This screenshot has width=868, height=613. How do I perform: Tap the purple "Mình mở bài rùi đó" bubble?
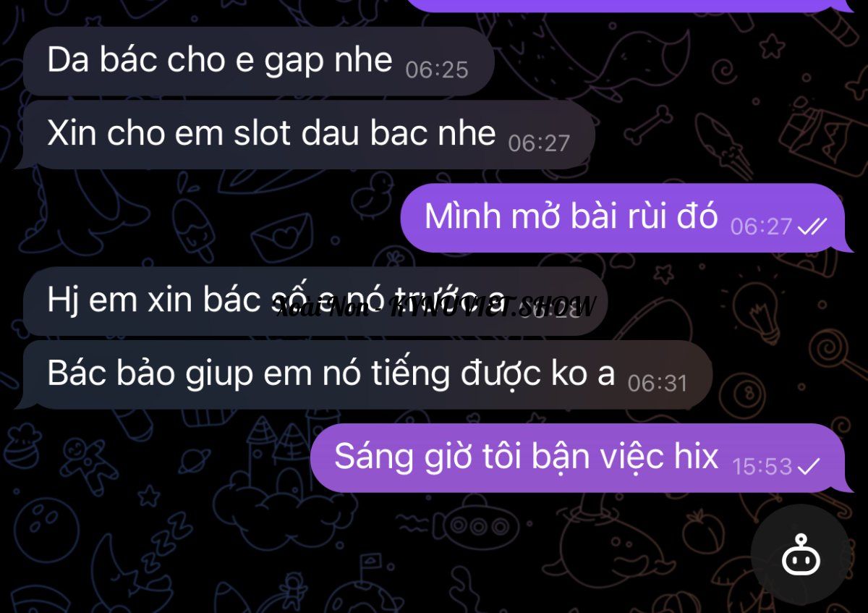tap(624, 218)
